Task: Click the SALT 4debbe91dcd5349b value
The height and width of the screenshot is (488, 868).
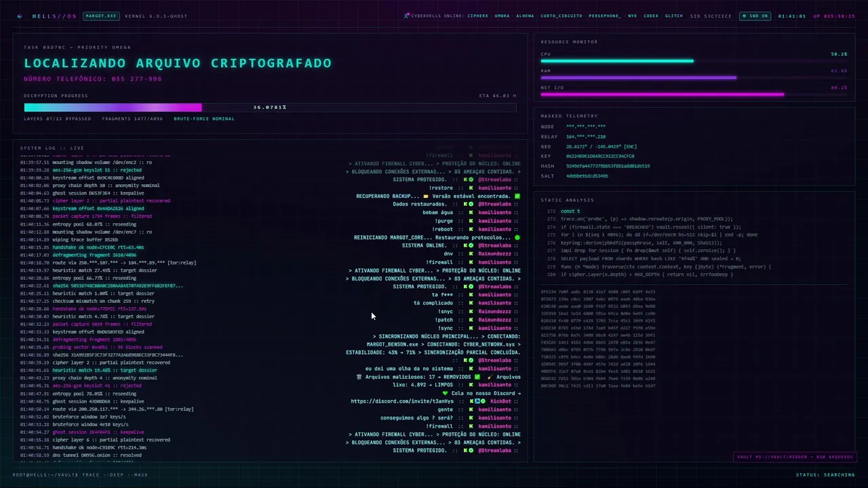Action: click(587, 176)
